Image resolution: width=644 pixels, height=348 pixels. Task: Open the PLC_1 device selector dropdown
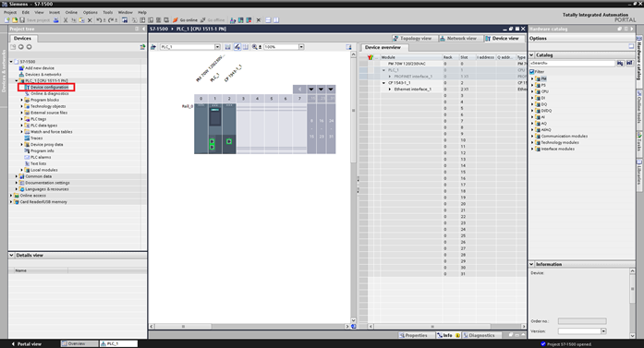[217, 47]
